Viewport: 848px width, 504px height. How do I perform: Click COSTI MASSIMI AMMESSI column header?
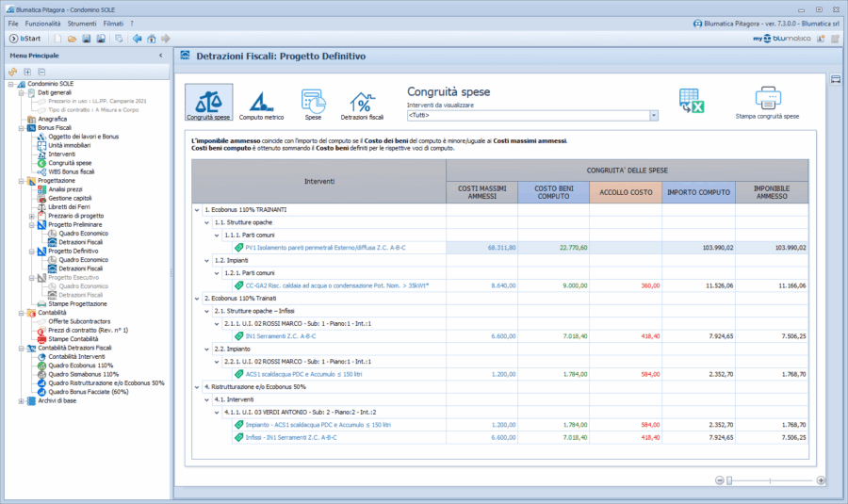pyautogui.click(x=481, y=192)
